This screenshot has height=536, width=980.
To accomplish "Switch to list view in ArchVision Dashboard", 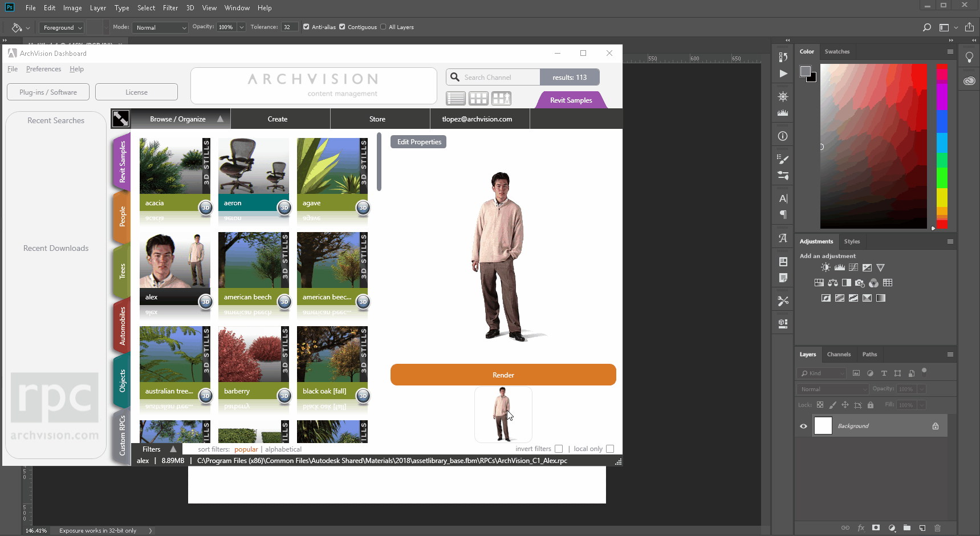I will 456,98.
